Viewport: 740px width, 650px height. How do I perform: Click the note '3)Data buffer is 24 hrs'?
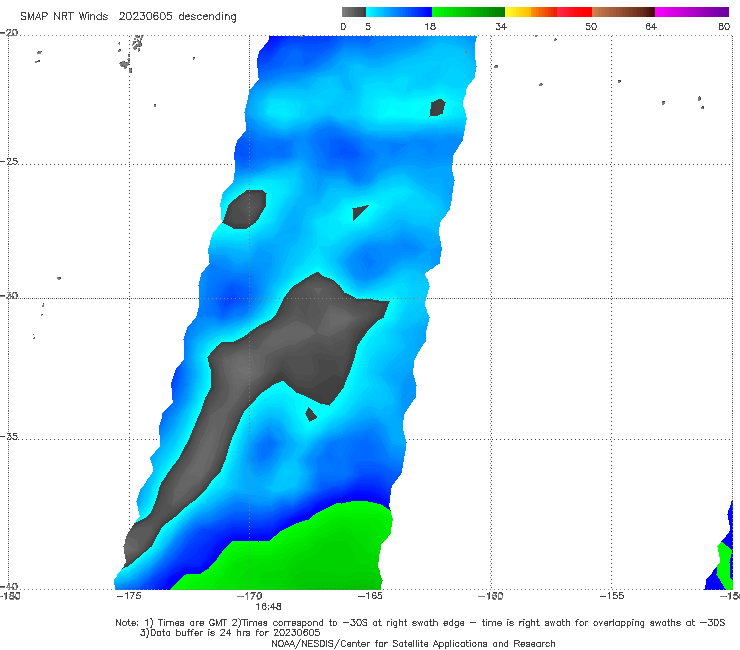(x=229, y=633)
